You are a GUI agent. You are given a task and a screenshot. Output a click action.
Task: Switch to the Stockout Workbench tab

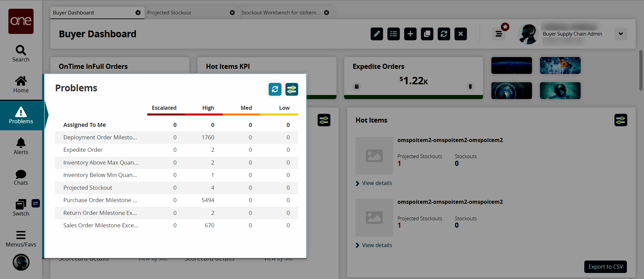[x=286, y=13]
